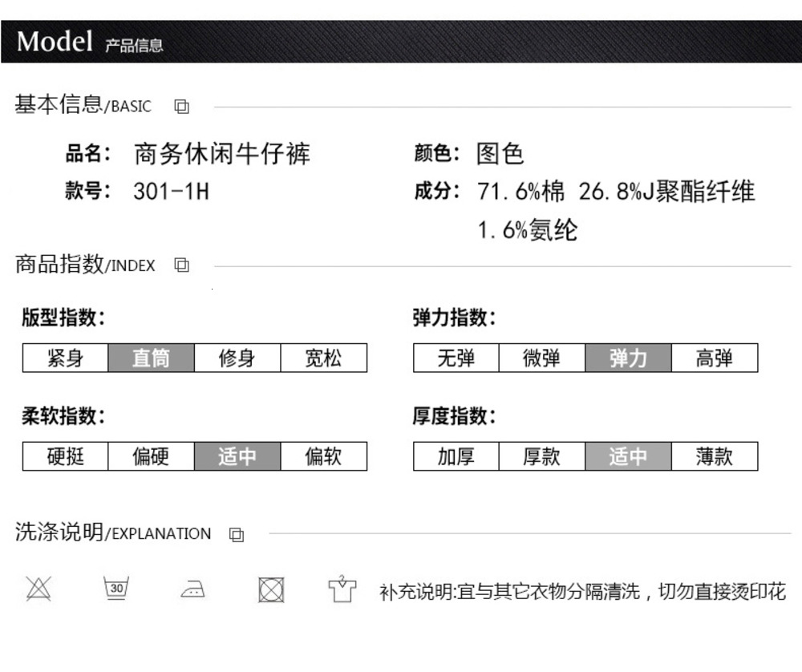This screenshot has width=802, height=672.
Task: Click the low-heat iron icon
Action: [193, 589]
